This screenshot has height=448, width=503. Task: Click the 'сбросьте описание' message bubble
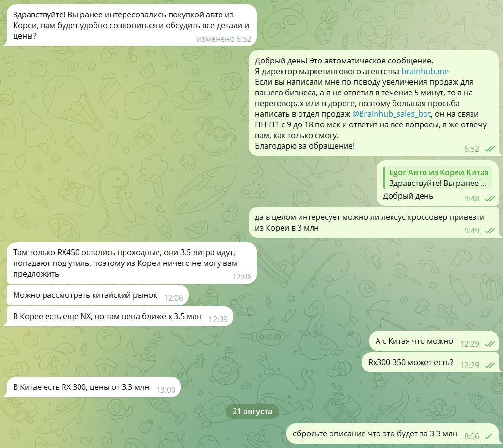point(393,434)
